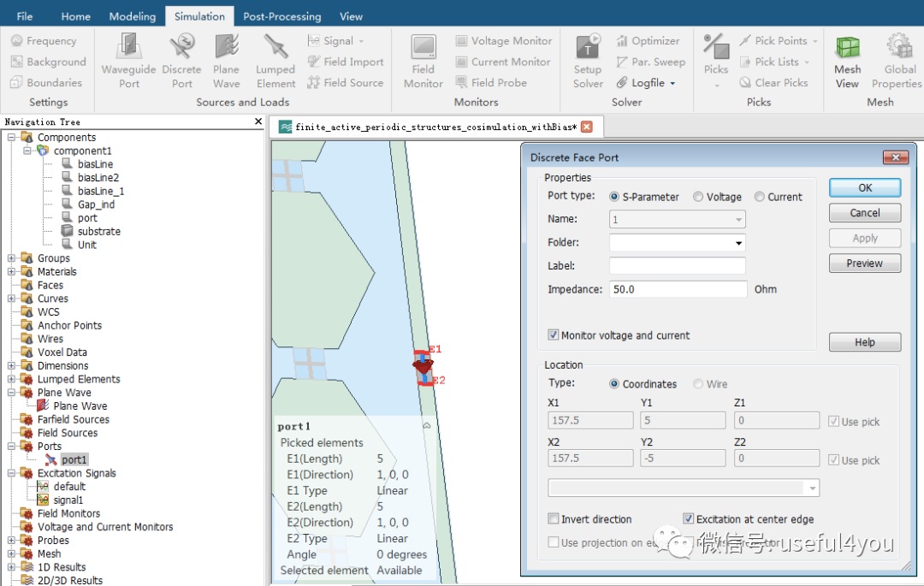Insert a Lumped Element
924x586 pixels.
(275, 62)
